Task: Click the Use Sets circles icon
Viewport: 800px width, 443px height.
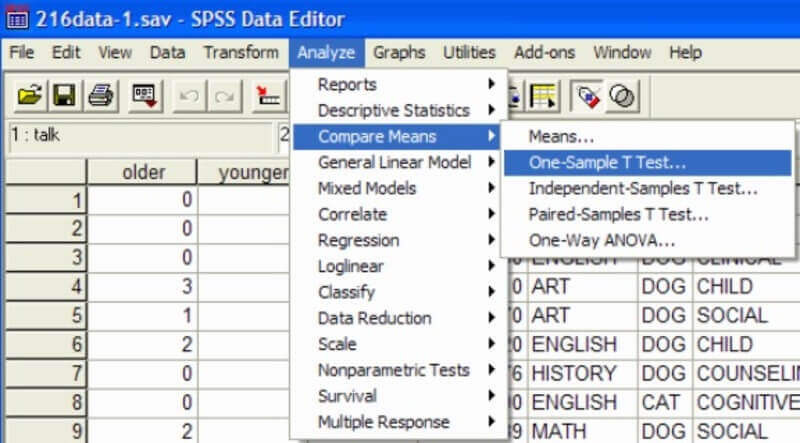Action: pyautogui.click(x=622, y=95)
